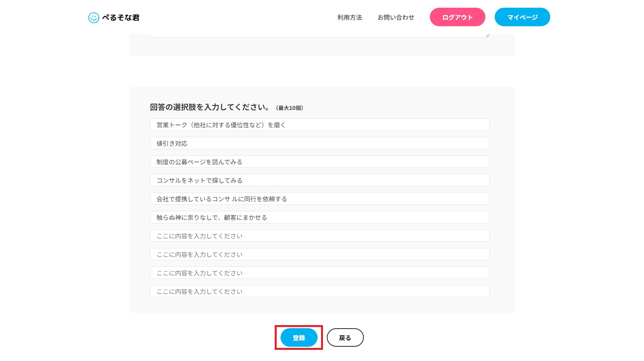Focus the 触らぬ神に祟りなし field
Screen dimensions: 644x361
click(x=320, y=217)
